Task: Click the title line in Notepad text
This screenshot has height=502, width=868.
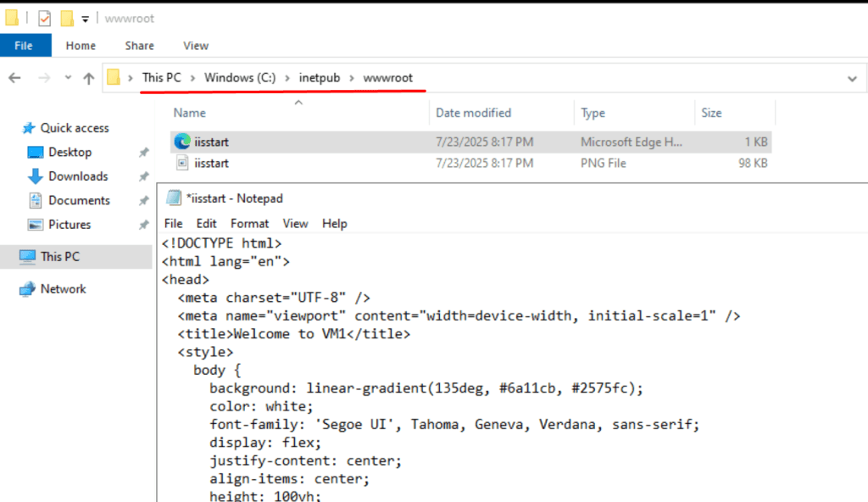Action: coord(293,334)
